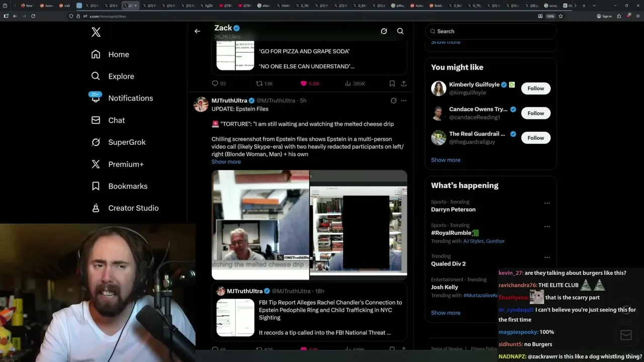Viewport: 644px width, 362px height.
Task: Open Premium+ in the sidebar
Action: [x=117, y=164]
